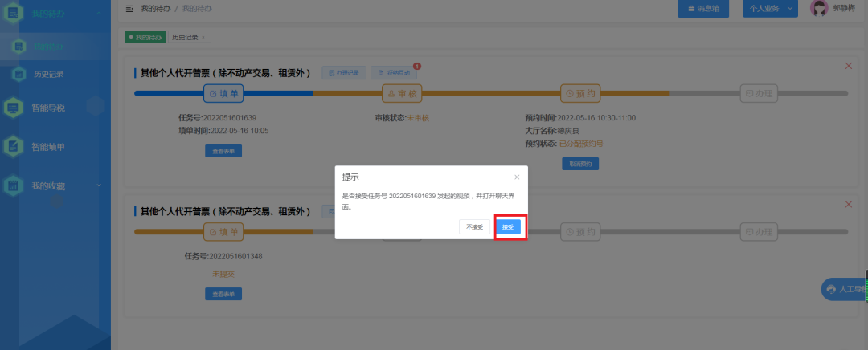The height and width of the screenshot is (350, 868).
Task: Click blue 填单 step in first card
Action: 223,93
